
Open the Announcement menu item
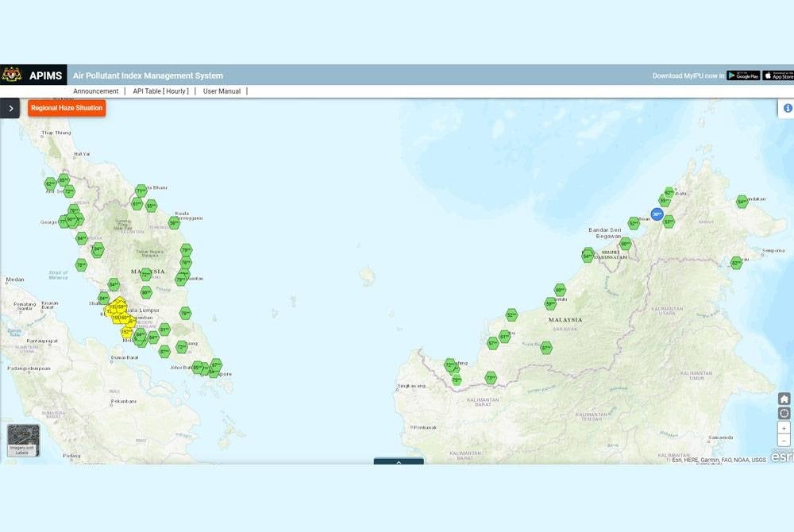pos(95,91)
